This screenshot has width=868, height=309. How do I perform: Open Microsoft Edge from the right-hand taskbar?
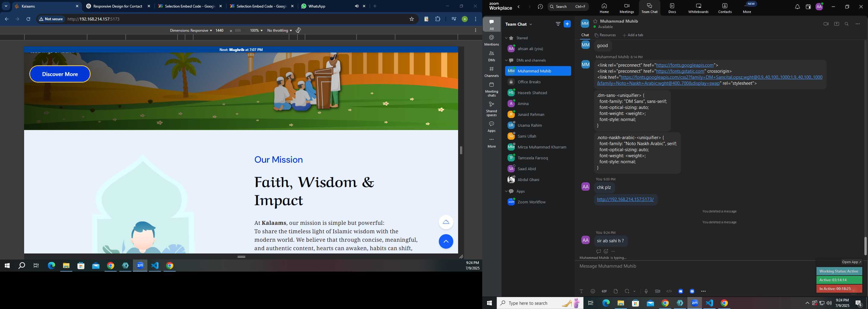pos(606,303)
